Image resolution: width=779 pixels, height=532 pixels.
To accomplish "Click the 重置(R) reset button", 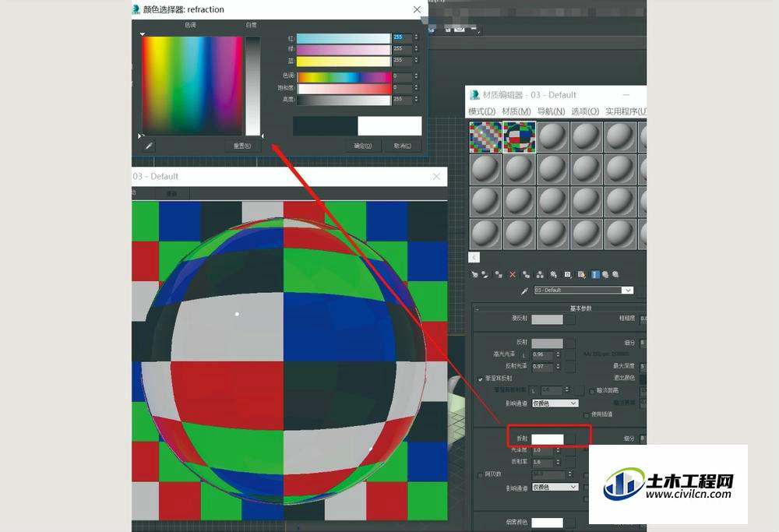I will (242, 146).
